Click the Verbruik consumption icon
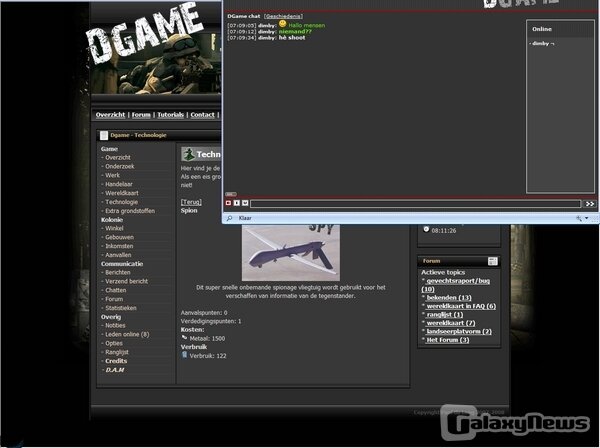Screen dimensions: 600x448 (184, 355)
